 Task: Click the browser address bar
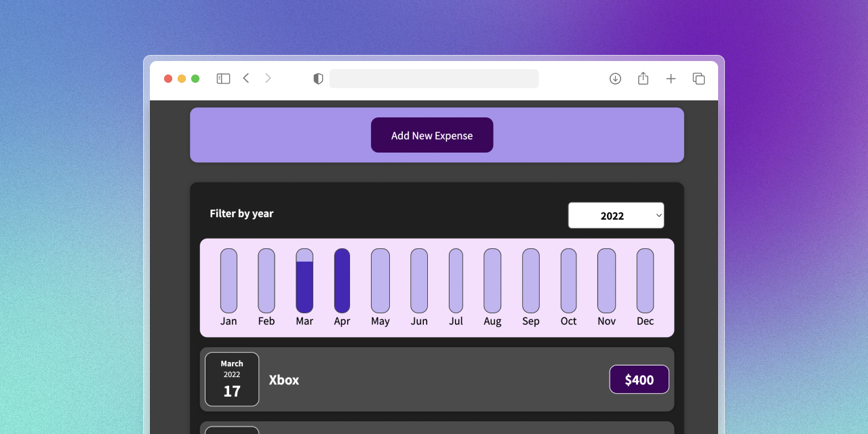[x=434, y=78]
